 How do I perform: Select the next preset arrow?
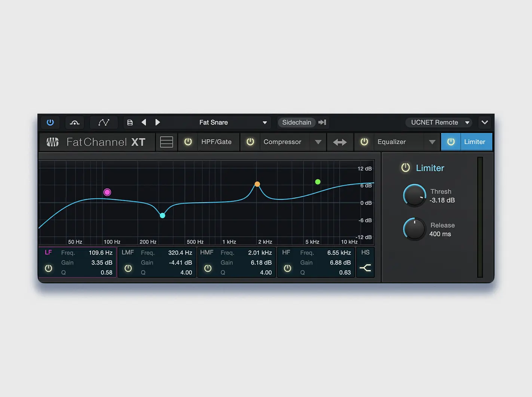coord(158,122)
